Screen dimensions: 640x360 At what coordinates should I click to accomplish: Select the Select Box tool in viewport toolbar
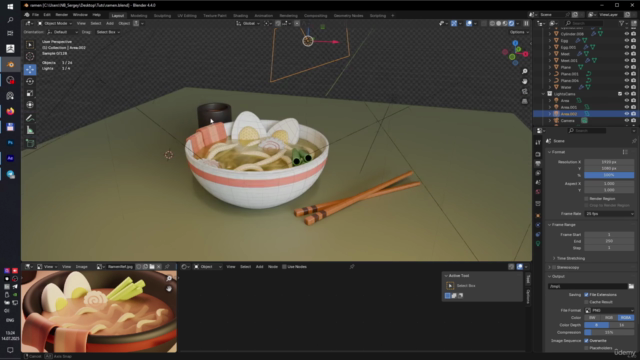tap(30, 44)
